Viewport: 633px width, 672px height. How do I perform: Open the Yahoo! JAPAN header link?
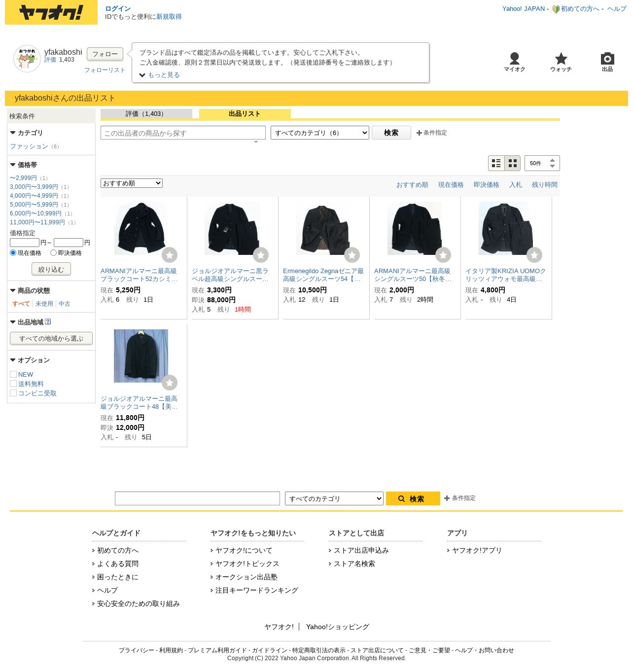point(524,9)
